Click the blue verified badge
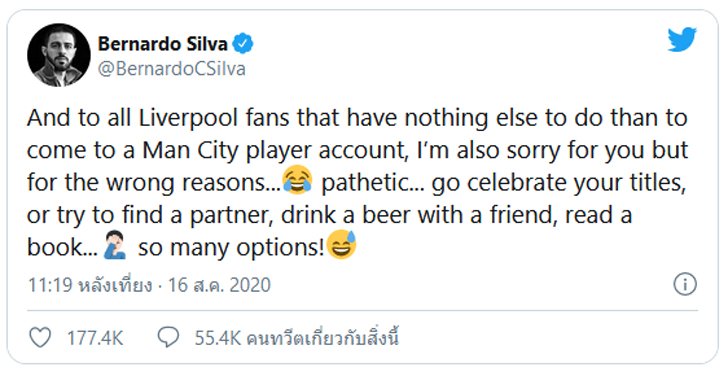The image size is (728, 376). [243, 44]
